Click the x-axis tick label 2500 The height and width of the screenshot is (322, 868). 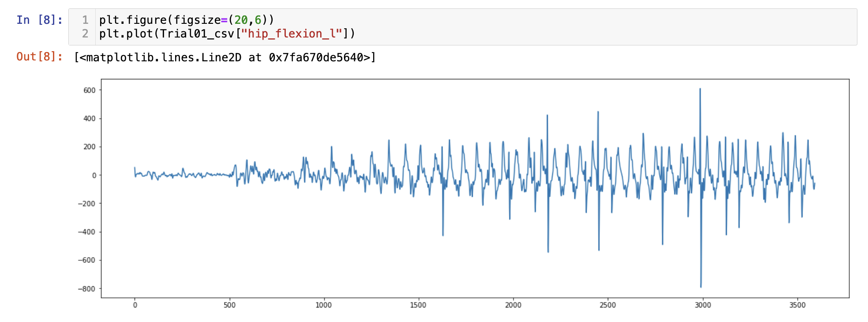[x=608, y=305]
